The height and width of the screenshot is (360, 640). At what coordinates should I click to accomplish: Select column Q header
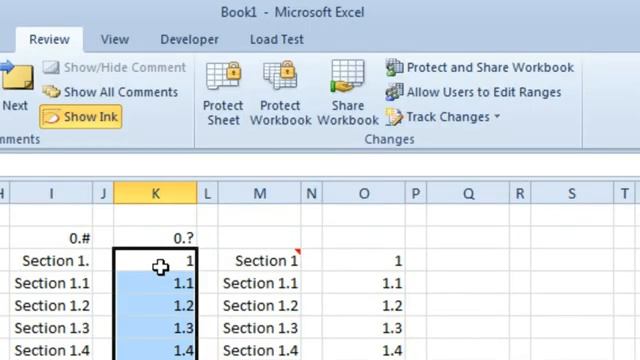point(468,193)
